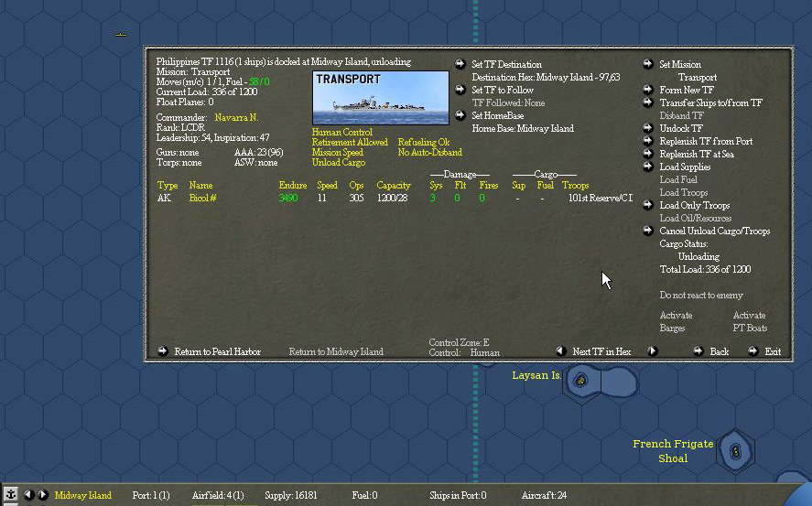The height and width of the screenshot is (506, 812).
Task: Click Destination Hex: Midway Island - 97,63
Action: pyautogui.click(x=546, y=77)
